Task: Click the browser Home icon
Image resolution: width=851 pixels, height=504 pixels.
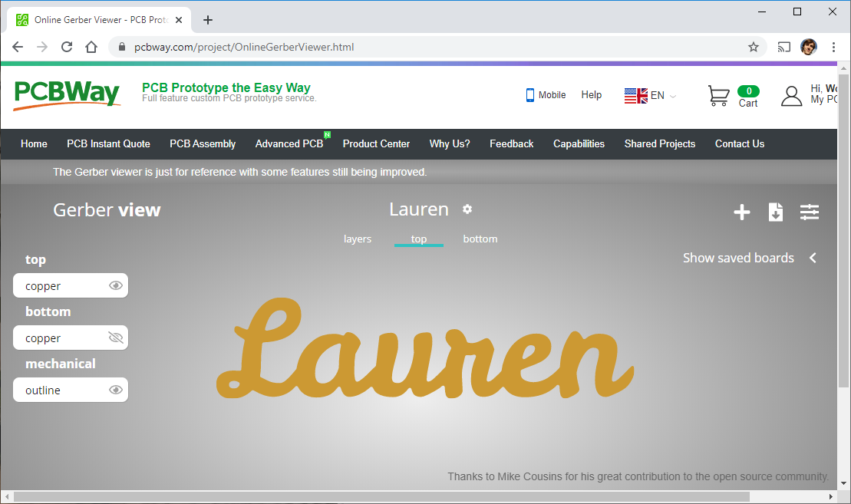Action: (x=91, y=48)
